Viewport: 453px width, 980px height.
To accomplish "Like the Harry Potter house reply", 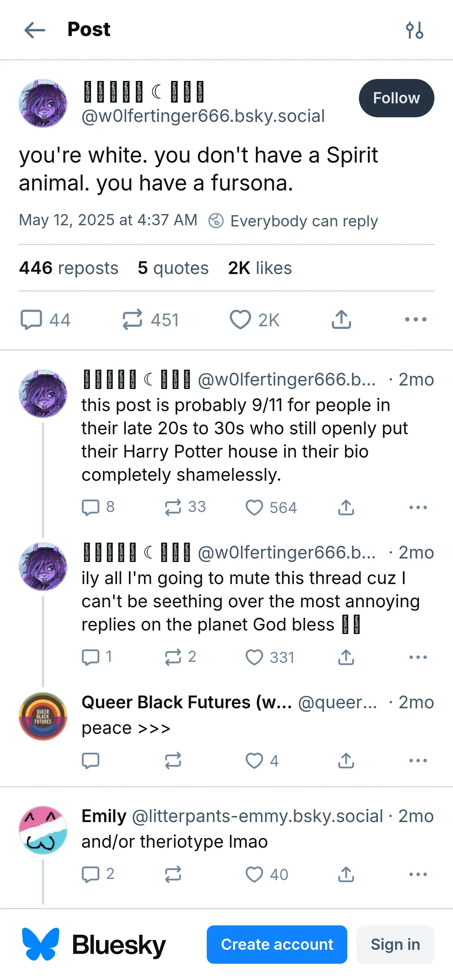I will pos(254,507).
